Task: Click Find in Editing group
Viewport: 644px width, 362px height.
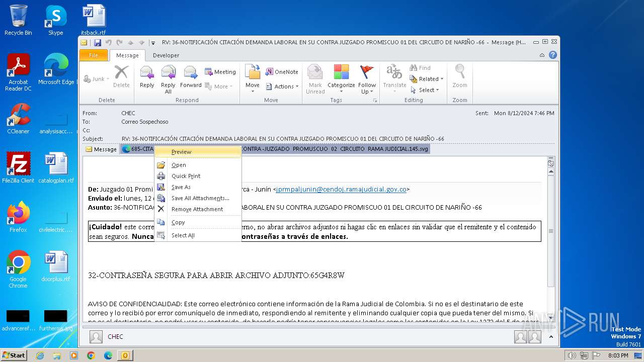Action: (421, 68)
